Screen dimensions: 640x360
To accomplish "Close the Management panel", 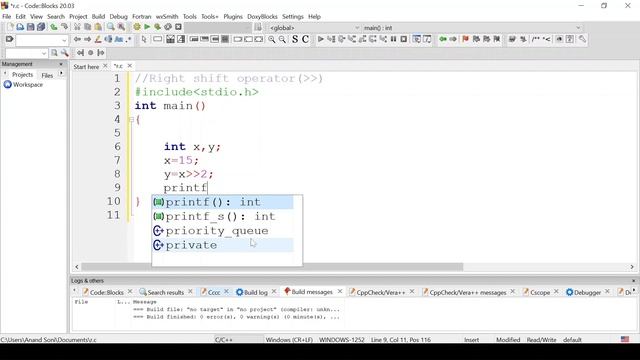I will [x=61, y=64].
